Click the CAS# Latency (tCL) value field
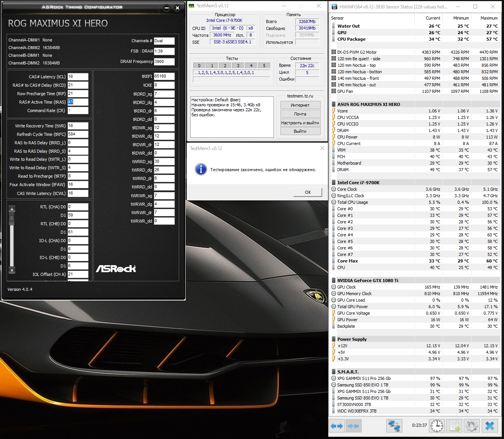504x439 pixels. tap(78, 77)
